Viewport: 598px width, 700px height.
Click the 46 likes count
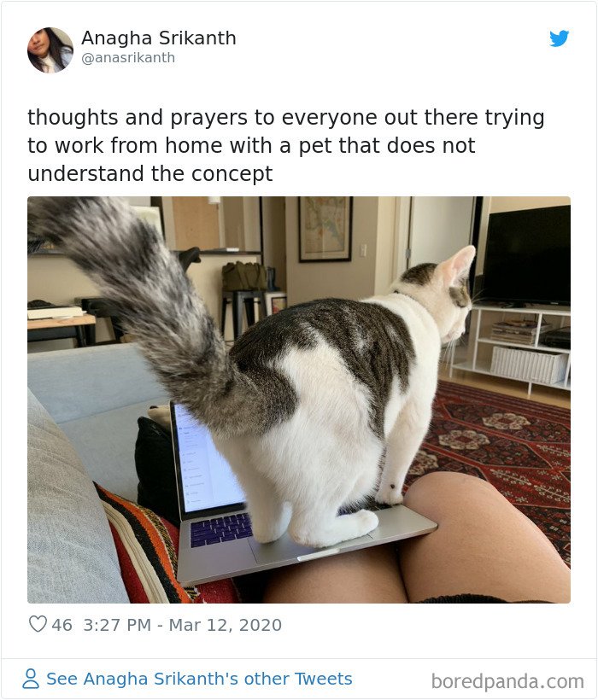(x=62, y=625)
